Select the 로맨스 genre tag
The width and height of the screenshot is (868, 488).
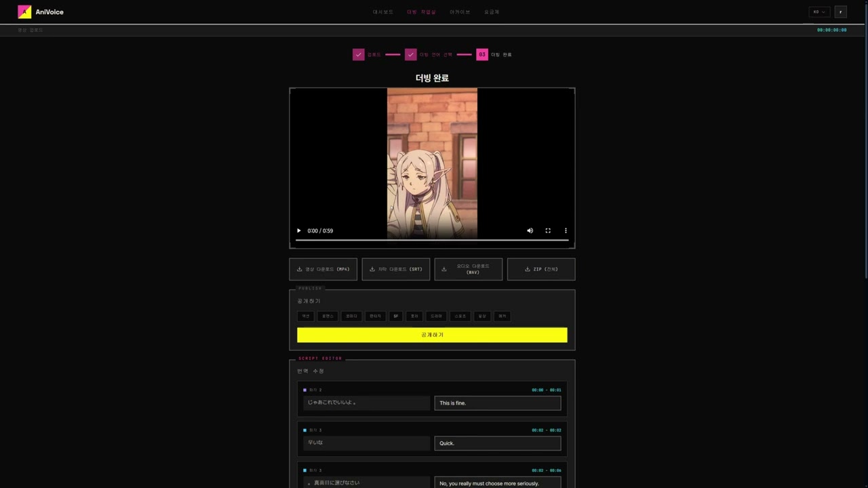(328, 316)
